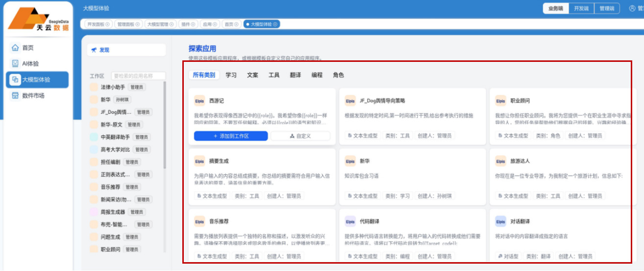Close the 开发面板 tab via its x icon
This screenshot has height=271, width=644.
tap(108, 24)
